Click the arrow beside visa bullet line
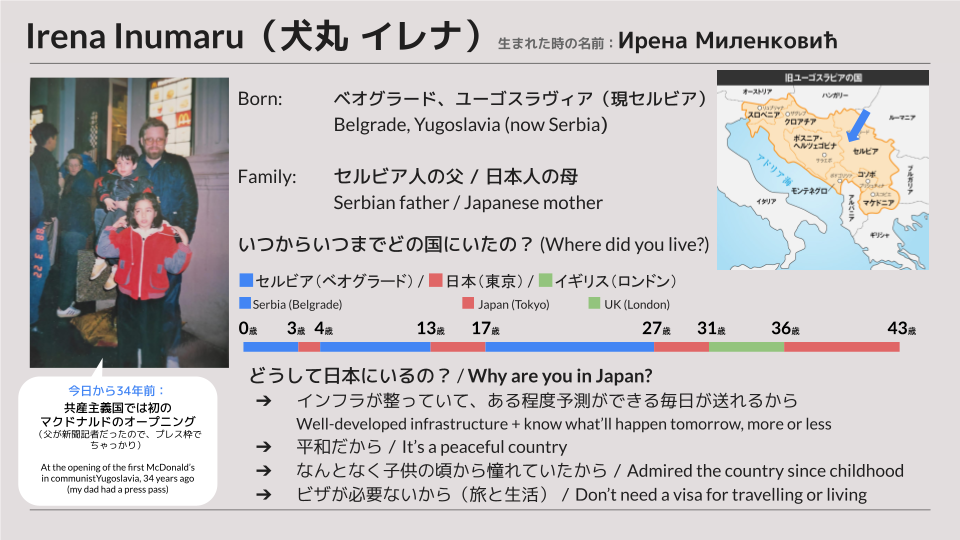Viewport: 960px width, 540px height. 264,494
